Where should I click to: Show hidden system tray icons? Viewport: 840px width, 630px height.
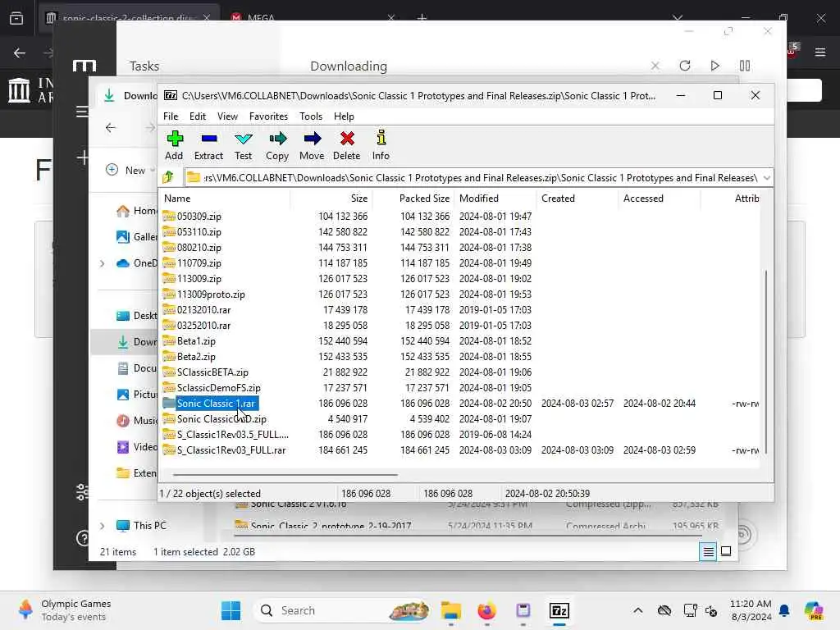(x=638, y=610)
